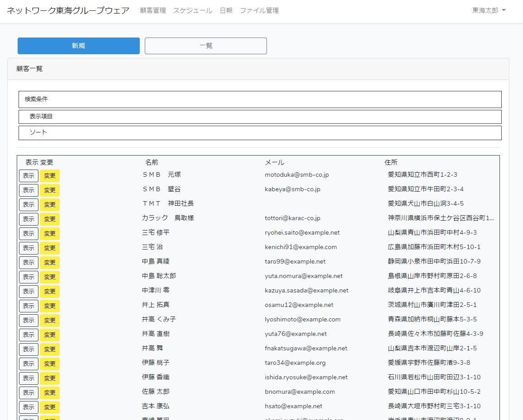The image size is (523, 420).
Task: Click 表示 for 中島 真綾
Action: (29, 262)
